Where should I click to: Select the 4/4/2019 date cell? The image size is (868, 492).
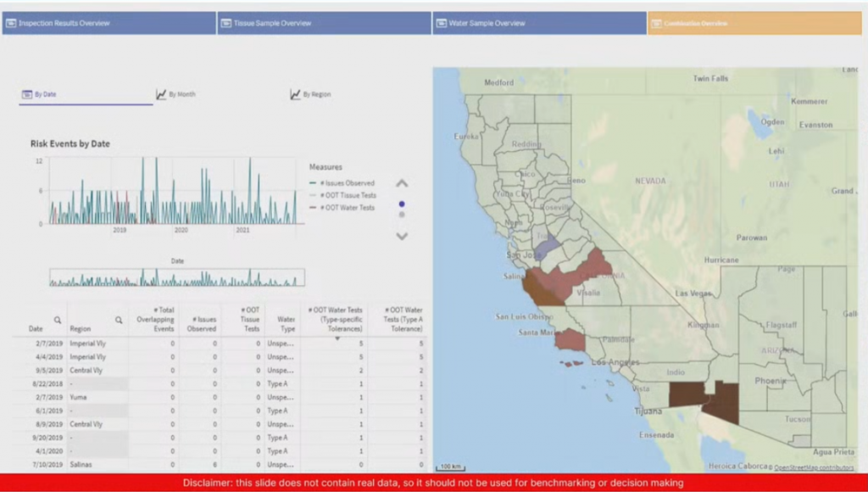(x=47, y=357)
